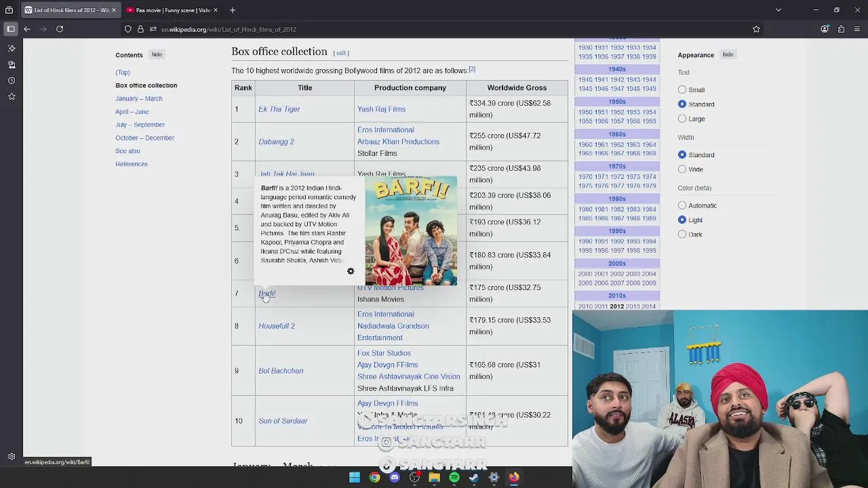Open Spotify from the taskbar
868x488 pixels.
tap(454, 477)
